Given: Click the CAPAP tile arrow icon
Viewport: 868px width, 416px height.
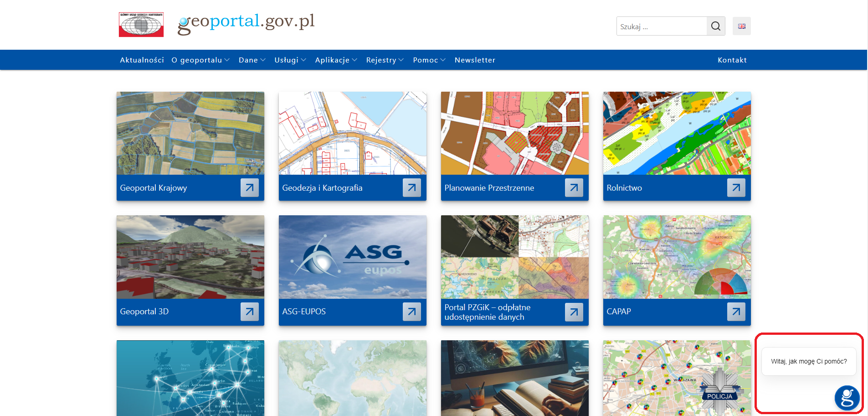Looking at the screenshot, I should click(x=736, y=312).
